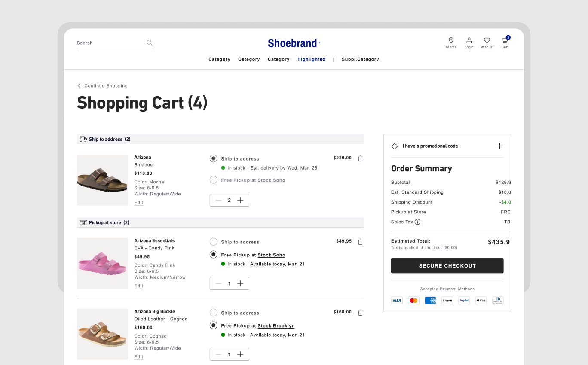The width and height of the screenshot is (588, 365).
Task: Click the PayPal payment icon
Action: [464, 301]
